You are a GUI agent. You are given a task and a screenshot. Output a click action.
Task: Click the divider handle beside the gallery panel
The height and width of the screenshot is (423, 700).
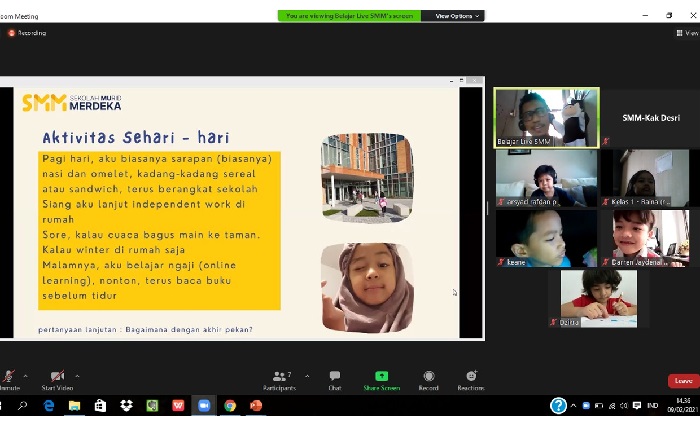[x=488, y=208]
